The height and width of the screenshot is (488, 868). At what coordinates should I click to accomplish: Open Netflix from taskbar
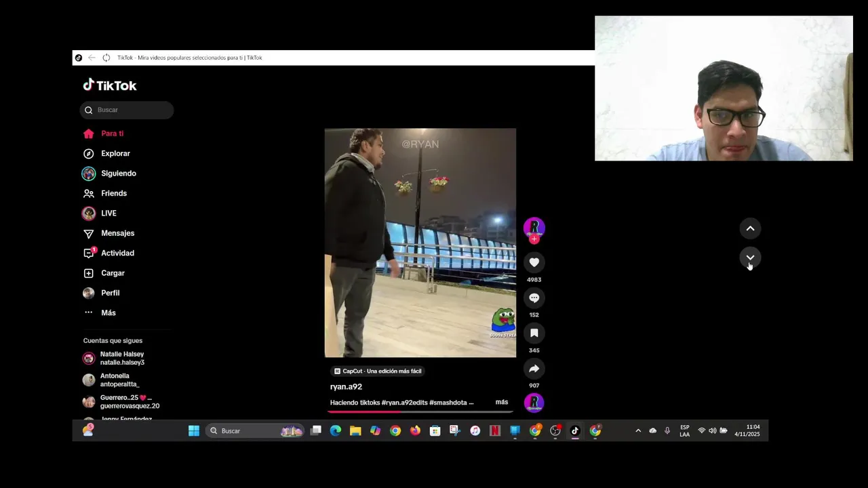(495, 431)
